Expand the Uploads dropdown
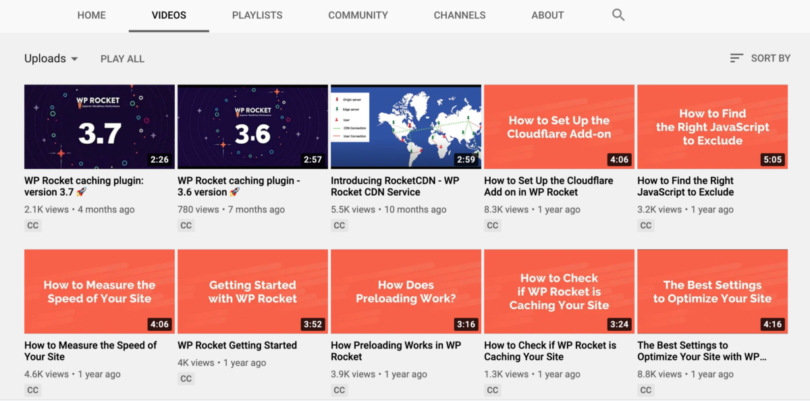Viewport: 810px width, 401px height. click(51, 59)
